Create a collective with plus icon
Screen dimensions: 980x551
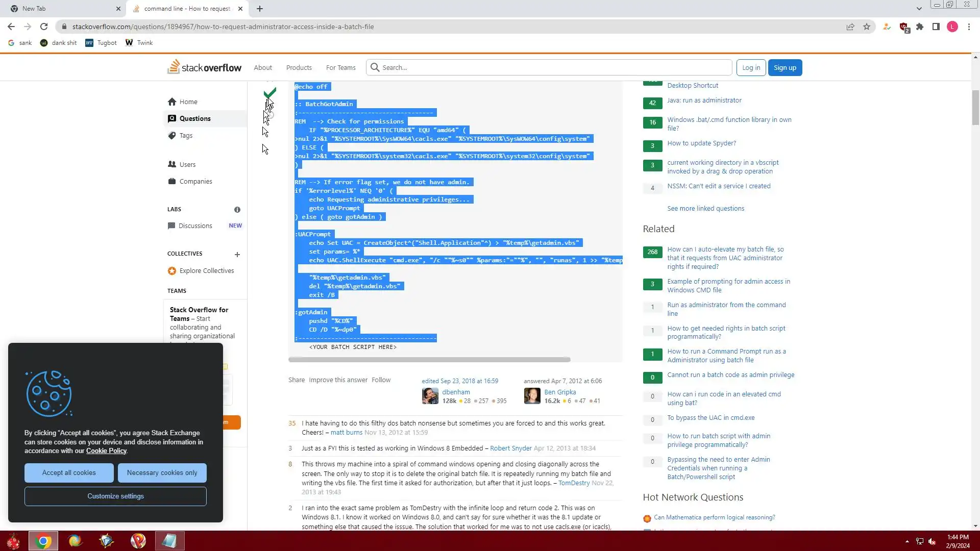pyautogui.click(x=237, y=254)
